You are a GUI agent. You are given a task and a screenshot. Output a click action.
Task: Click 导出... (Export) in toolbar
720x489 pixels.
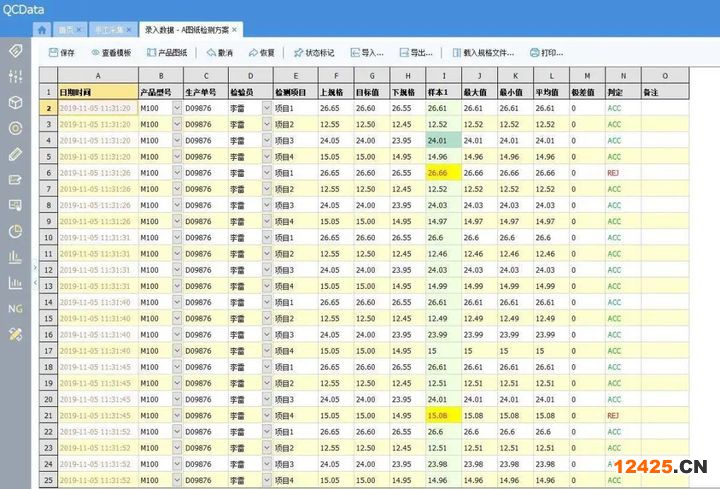[416, 53]
